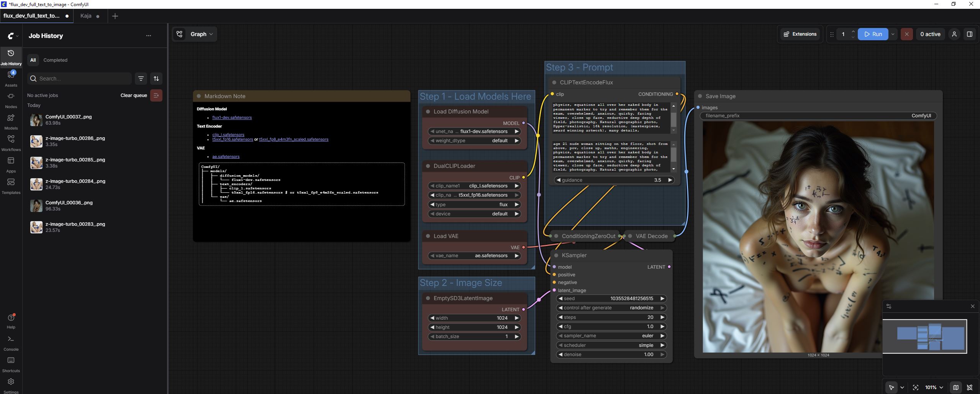Click the Run button
This screenshot has width=980, height=394.
tap(873, 34)
